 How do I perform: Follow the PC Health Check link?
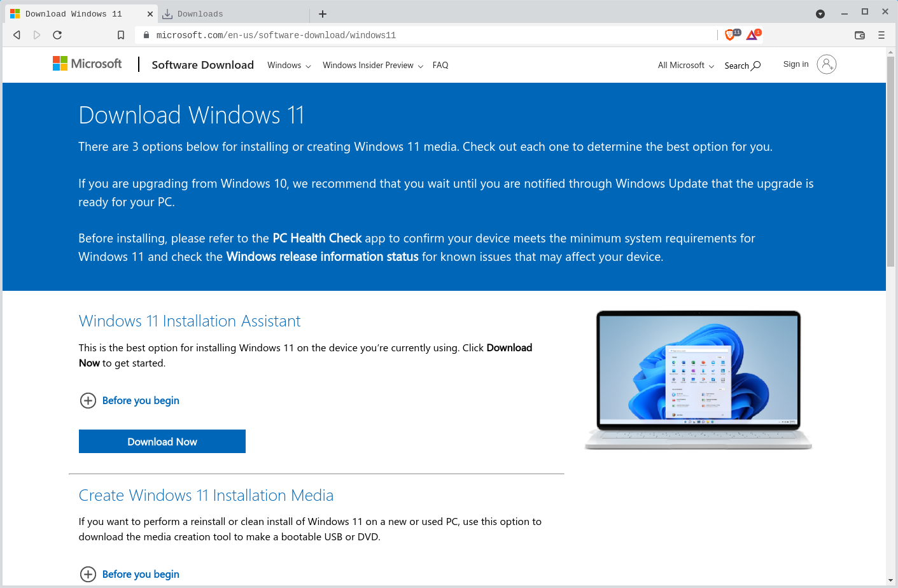pos(317,238)
